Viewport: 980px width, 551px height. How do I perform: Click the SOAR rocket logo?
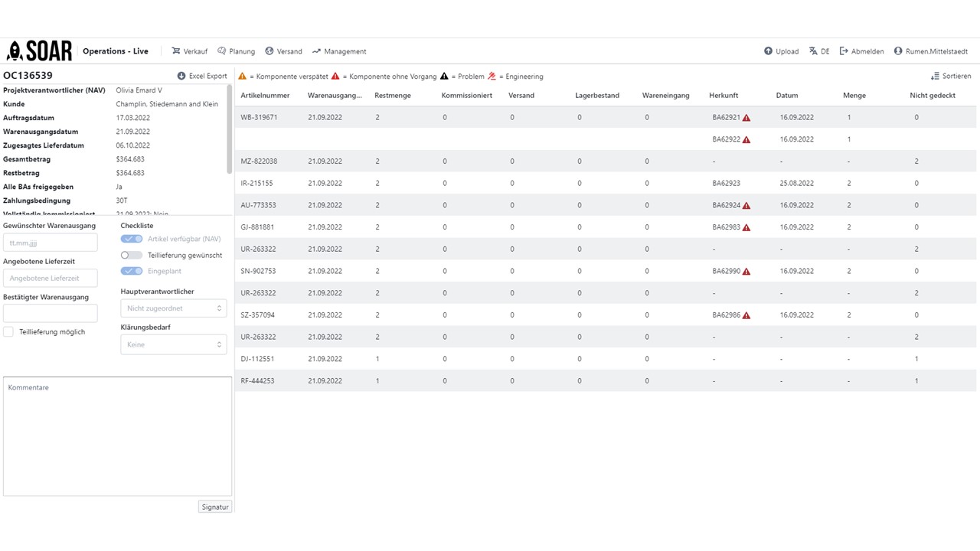click(39, 51)
